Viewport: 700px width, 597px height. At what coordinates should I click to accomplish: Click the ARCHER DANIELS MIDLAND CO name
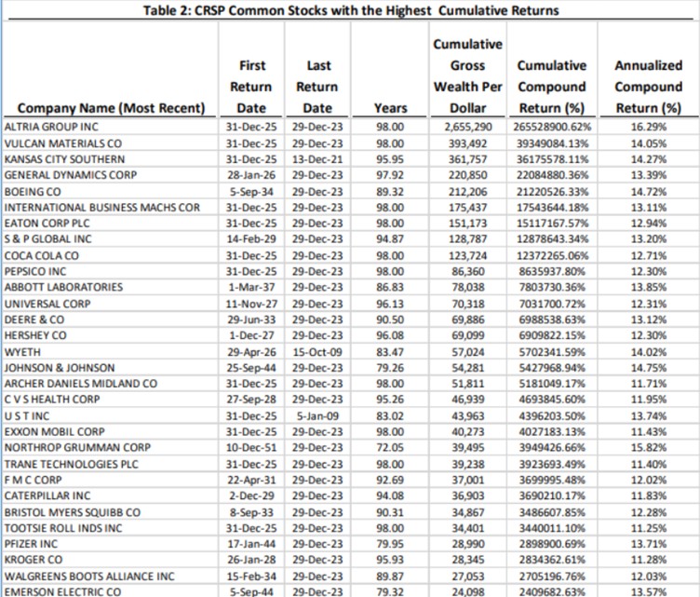point(81,384)
